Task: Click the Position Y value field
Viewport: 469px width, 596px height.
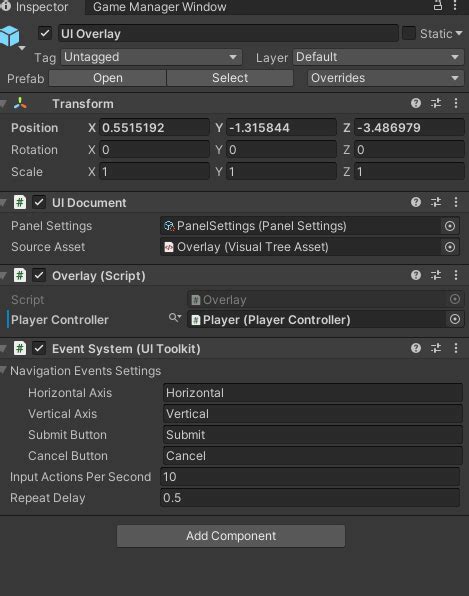Action: click(x=281, y=128)
